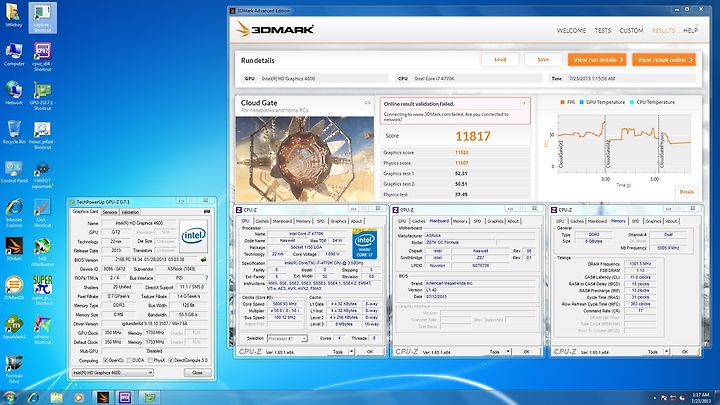Click the View result online button

(x=664, y=60)
